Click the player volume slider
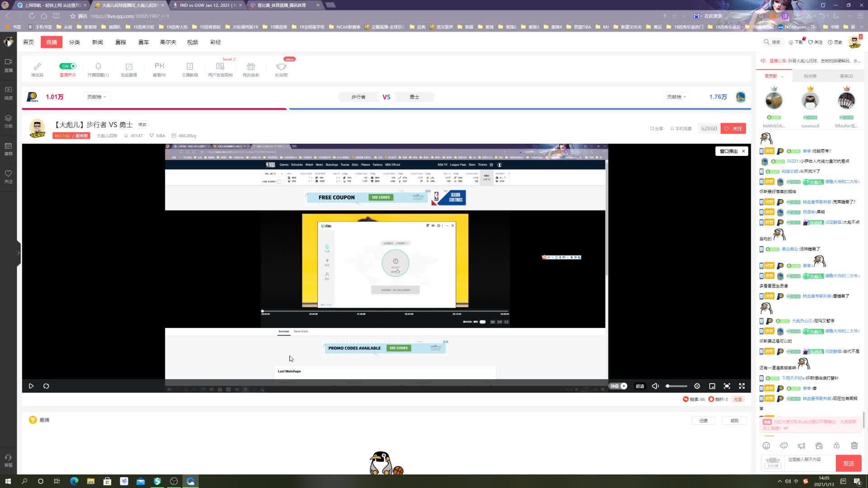This screenshot has height=488, width=868. tap(676, 386)
